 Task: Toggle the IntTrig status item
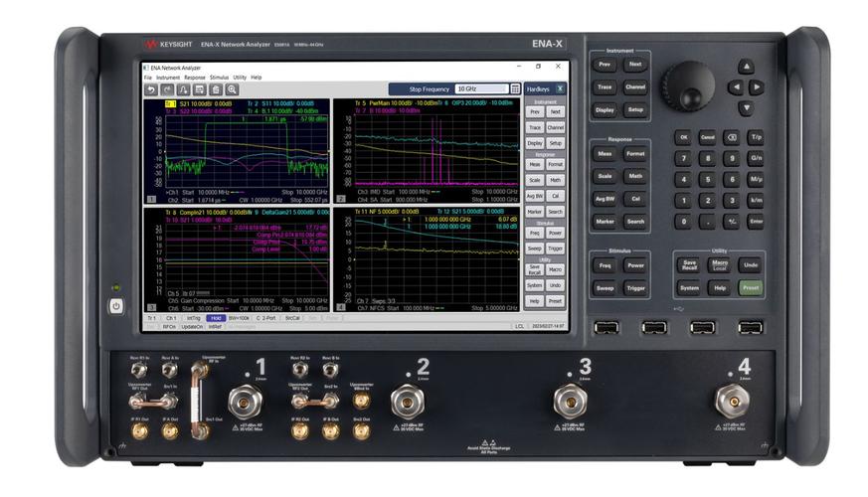193,318
